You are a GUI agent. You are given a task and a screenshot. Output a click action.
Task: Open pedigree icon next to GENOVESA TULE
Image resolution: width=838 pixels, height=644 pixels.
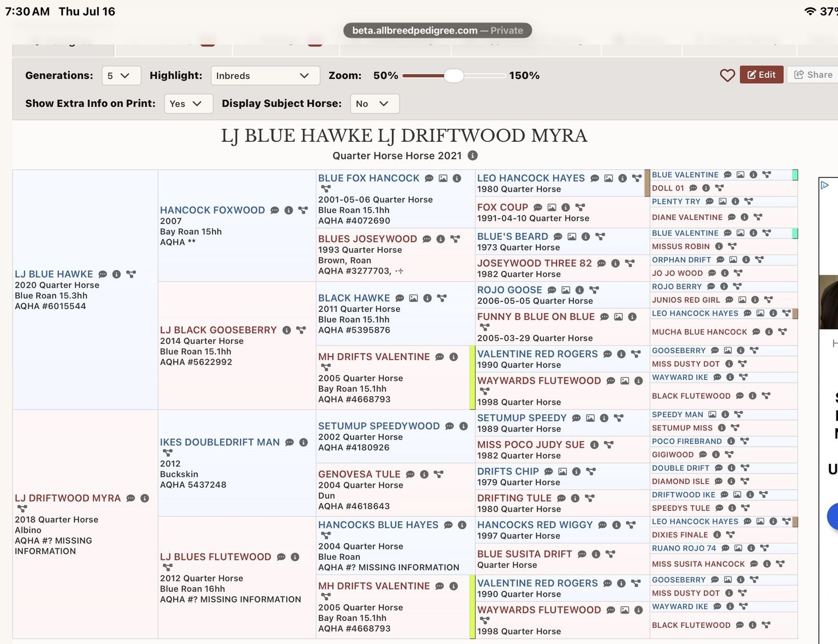point(439,474)
